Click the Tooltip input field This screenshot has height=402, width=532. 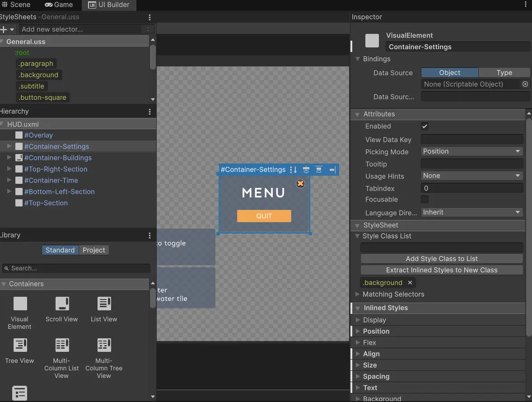click(471, 164)
